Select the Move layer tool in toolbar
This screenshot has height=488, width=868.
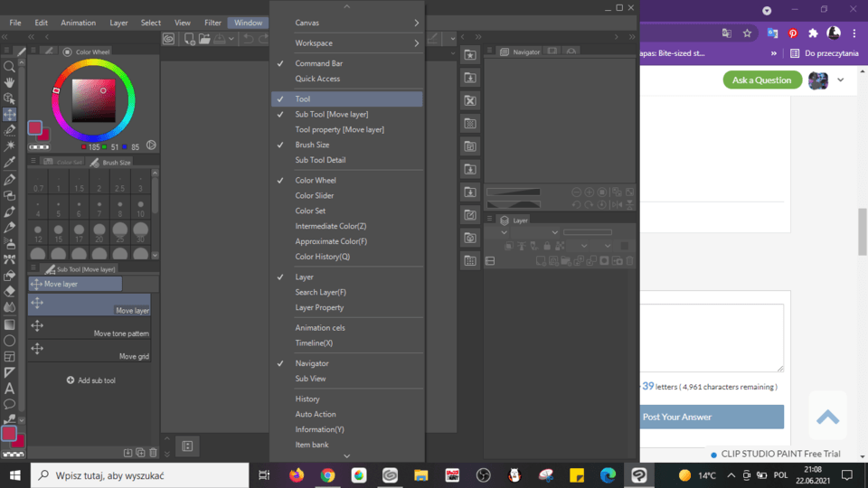[x=9, y=115]
